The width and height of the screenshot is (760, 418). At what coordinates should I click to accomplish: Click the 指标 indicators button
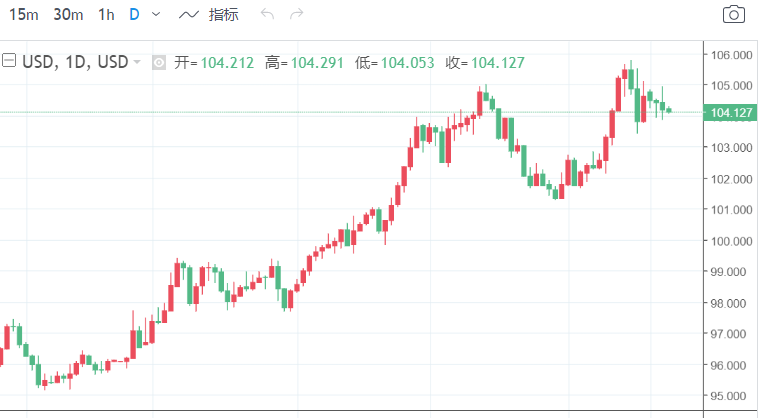[223, 15]
